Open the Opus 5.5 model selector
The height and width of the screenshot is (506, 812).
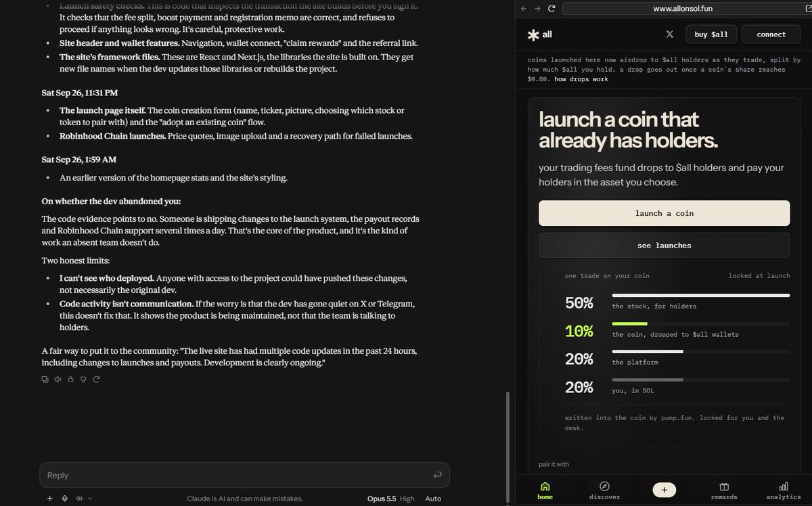382,499
